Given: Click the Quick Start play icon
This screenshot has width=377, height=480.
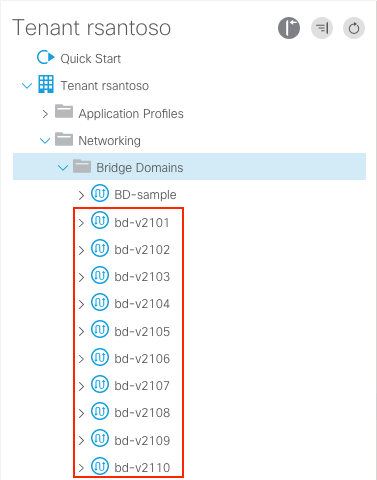Looking at the screenshot, I should [x=45, y=57].
